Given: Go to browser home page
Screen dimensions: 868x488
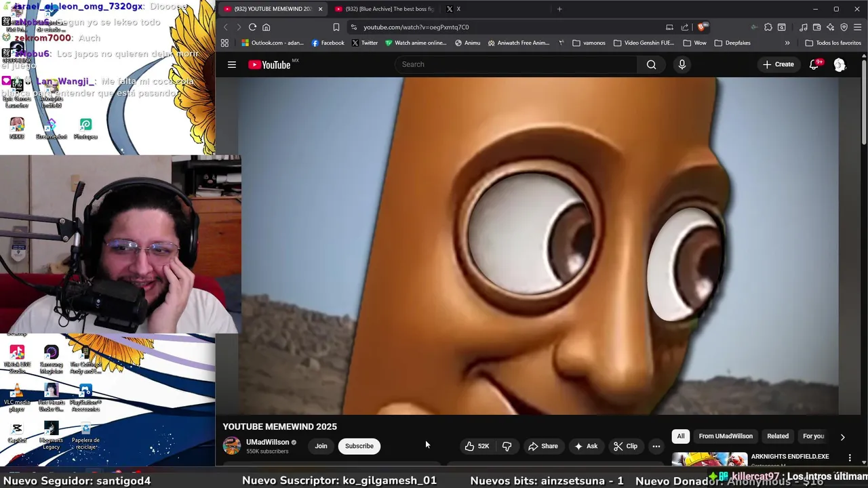Looking at the screenshot, I should tap(266, 27).
